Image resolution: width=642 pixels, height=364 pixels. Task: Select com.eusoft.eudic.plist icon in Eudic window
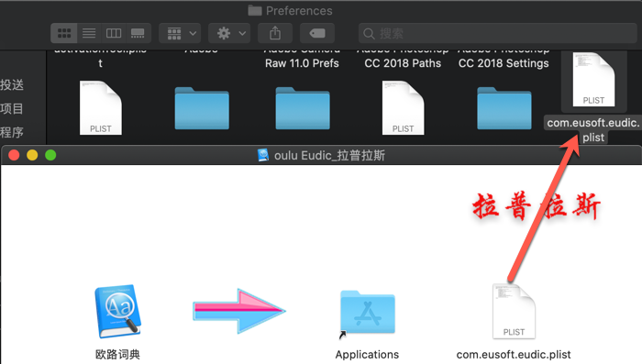click(514, 311)
